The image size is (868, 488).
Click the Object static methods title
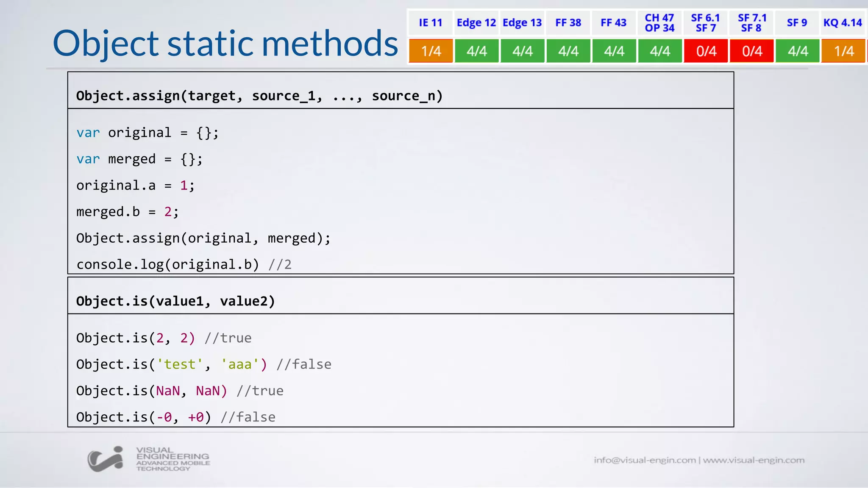[225, 43]
